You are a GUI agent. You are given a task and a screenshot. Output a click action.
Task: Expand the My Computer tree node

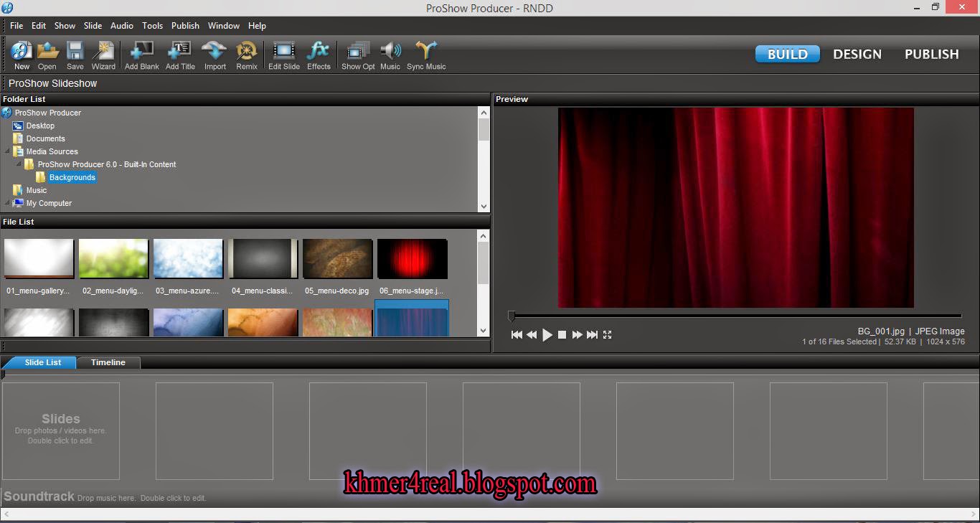point(8,203)
